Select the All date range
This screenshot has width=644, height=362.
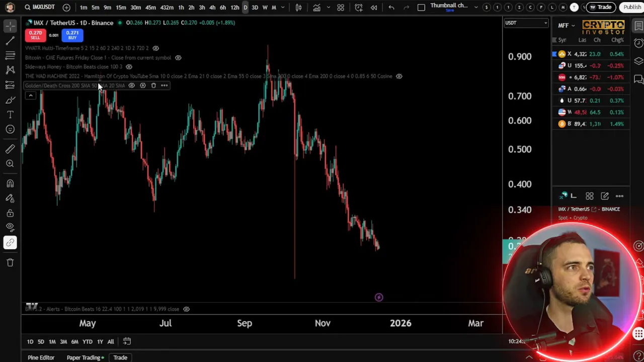tap(110, 342)
